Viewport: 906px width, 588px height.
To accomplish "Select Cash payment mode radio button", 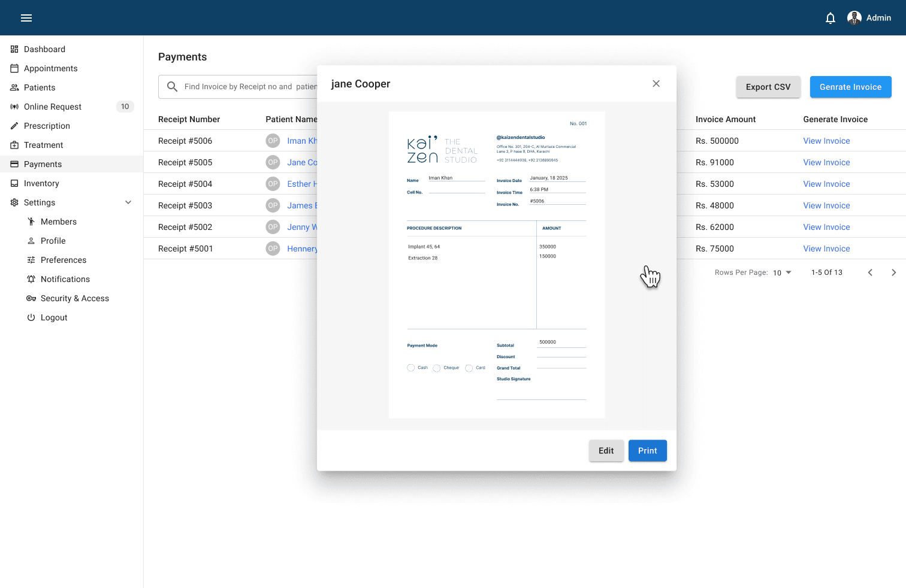I will click(410, 368).
